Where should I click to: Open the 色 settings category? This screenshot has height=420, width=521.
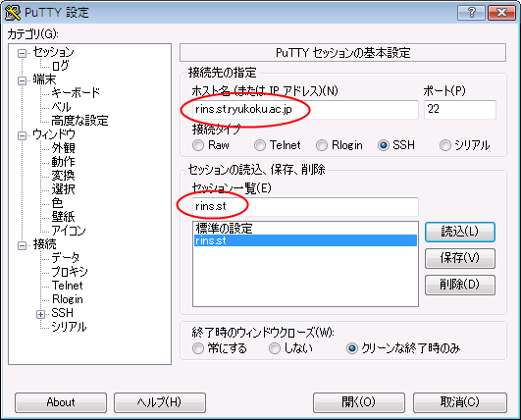(57, 203)
